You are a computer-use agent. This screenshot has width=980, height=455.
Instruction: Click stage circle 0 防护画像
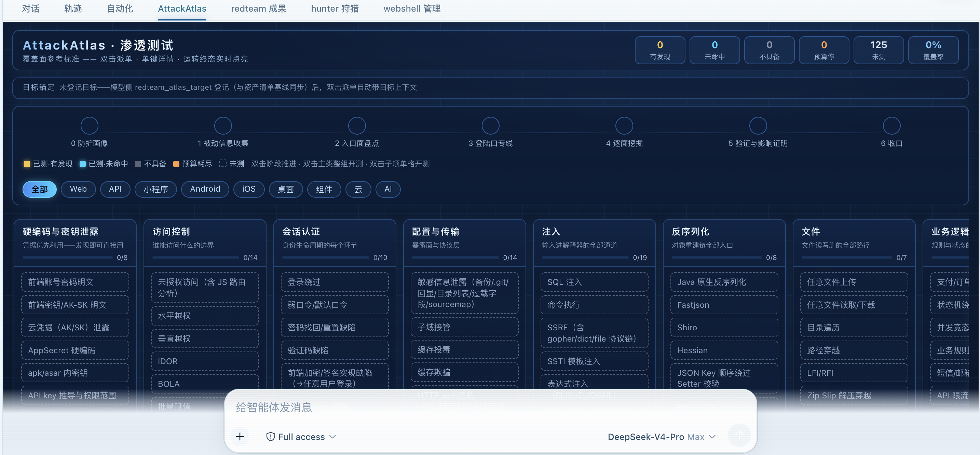tap(90, 126)
